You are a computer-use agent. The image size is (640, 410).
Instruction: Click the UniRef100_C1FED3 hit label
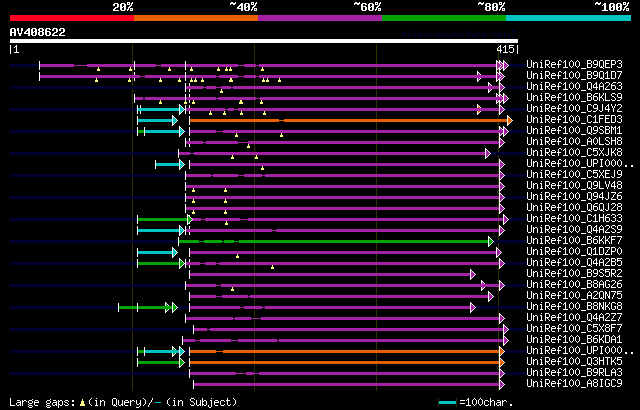coord(574,120)
